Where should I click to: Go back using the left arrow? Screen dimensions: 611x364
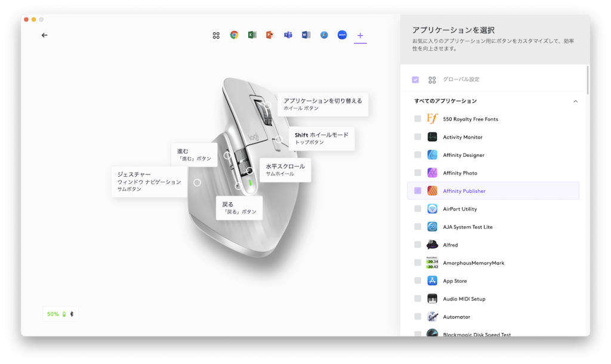tap(45, 35)
